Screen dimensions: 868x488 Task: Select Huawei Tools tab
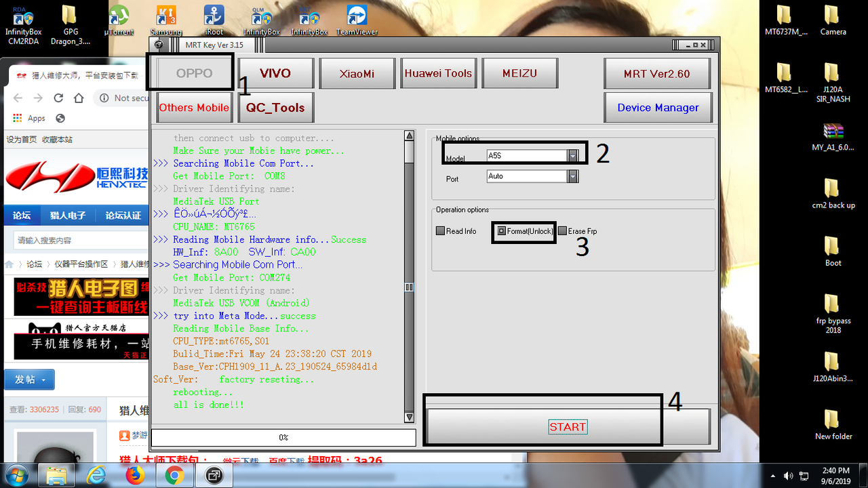click(438, 73)
